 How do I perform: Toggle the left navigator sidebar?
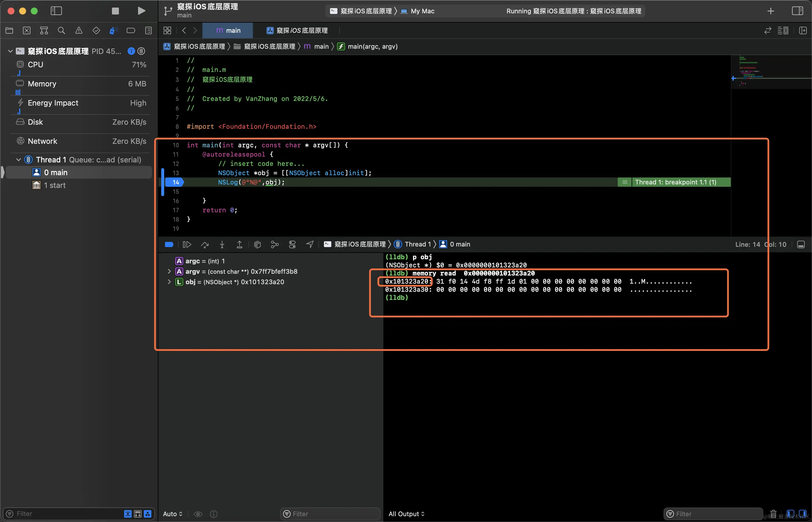click(56, 11)
